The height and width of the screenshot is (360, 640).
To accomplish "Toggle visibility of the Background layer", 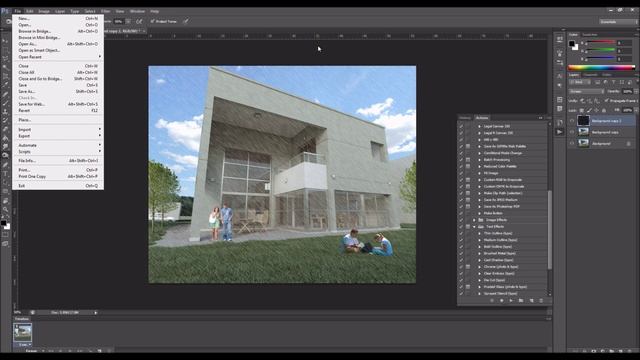I will pos(571,144).
